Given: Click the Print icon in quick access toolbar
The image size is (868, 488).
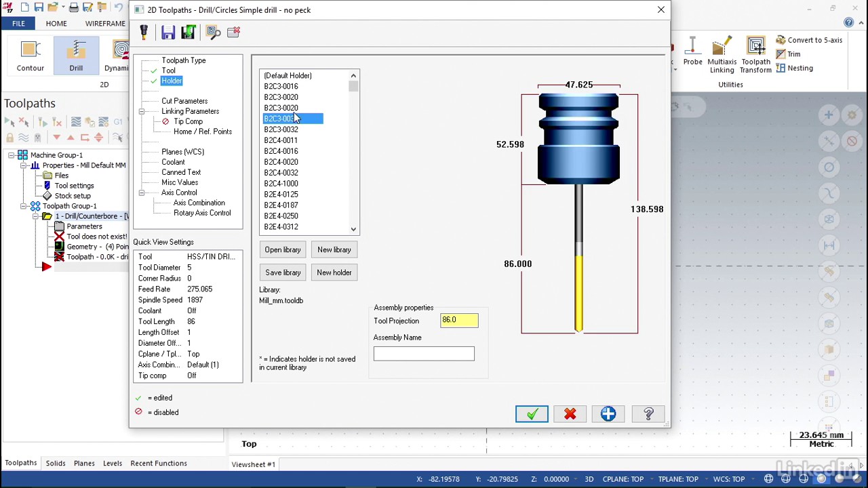Looking at the screenshot, I should point(74,7).
